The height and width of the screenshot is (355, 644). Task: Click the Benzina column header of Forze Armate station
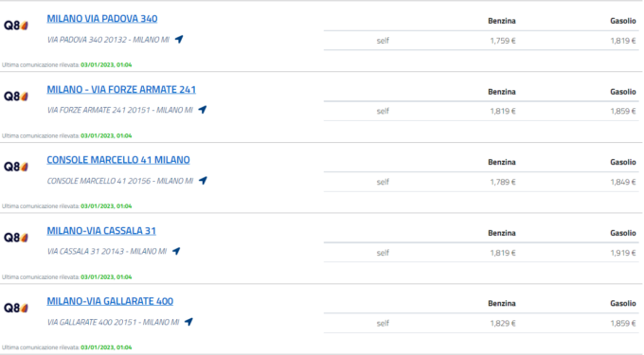click(502, 92)
